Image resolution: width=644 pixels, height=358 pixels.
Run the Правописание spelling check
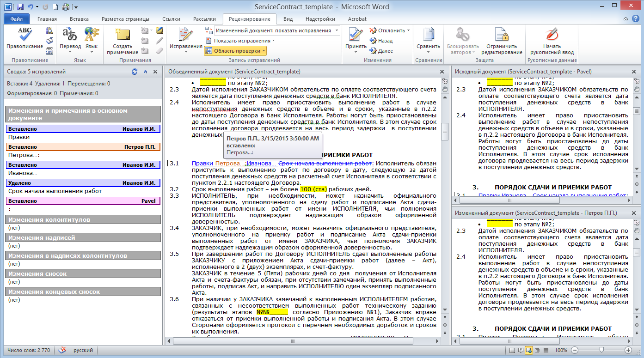pos(25,38)
